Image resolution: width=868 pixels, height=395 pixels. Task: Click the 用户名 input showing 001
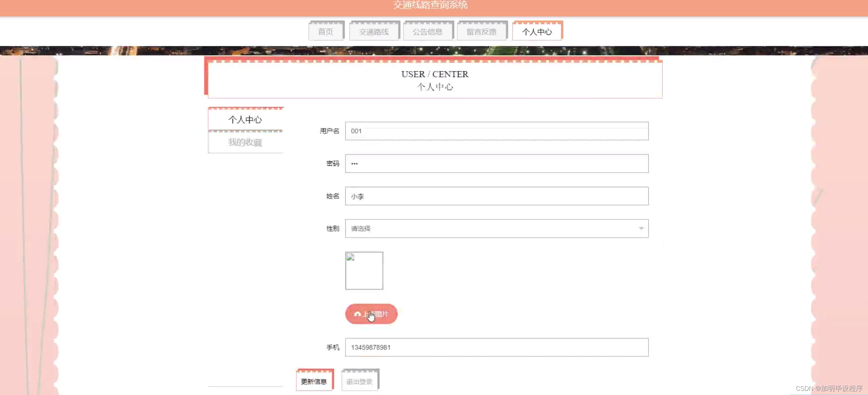click(x=496, y=131)
